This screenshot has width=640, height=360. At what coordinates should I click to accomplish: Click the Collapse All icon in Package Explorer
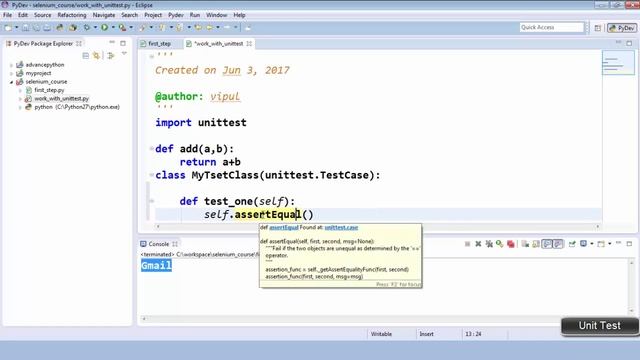86,56
